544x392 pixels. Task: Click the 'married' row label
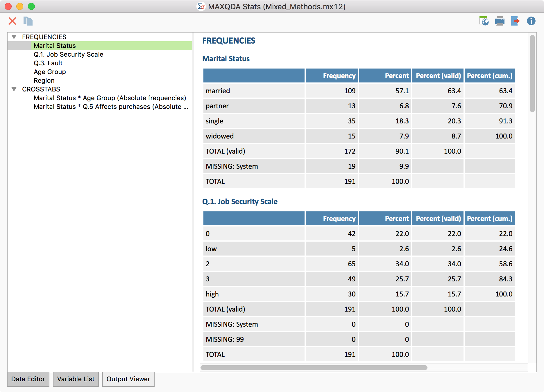coord(218,91)
